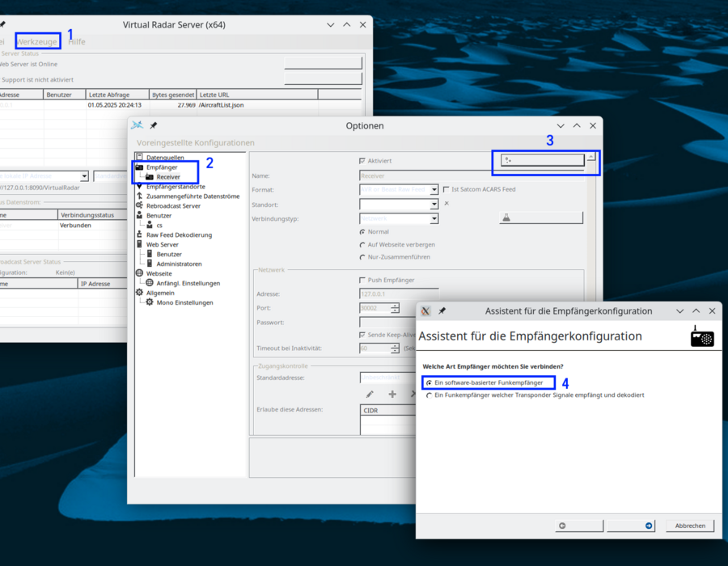Click the Raw Feed Dekodierung icon
Screen dimensions: 728x566
pyautogui.click(x=139, y=234)
